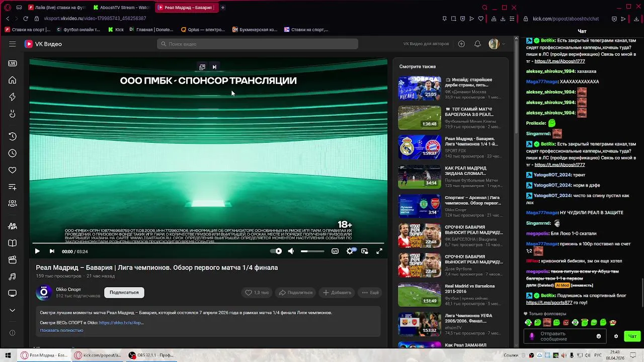The image size is (644, 362).
Task: Open watch history icon in sidebar
Action: [13, 137]
